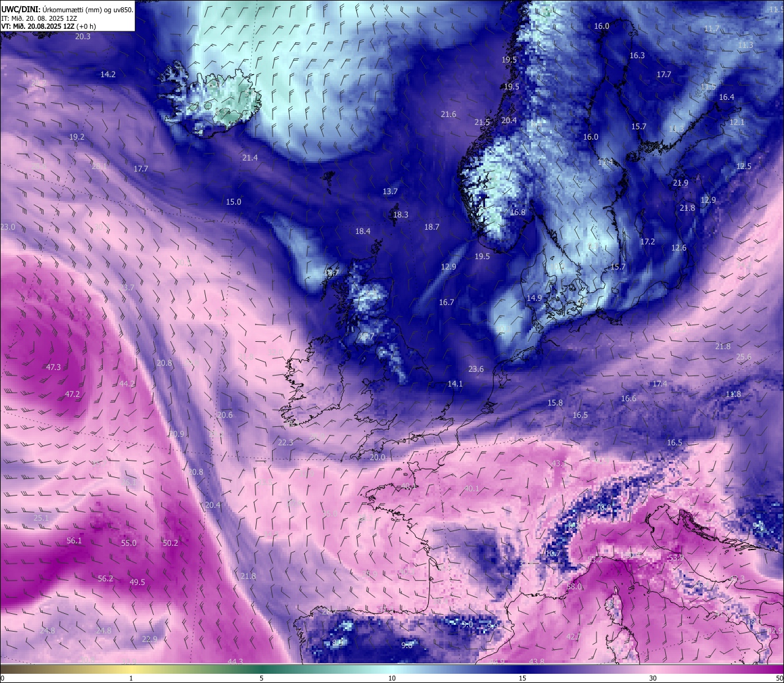The image size is (784, 683).
Task: Click the 16.3 value over northern Finland
Action: click(x=637, y=56)
